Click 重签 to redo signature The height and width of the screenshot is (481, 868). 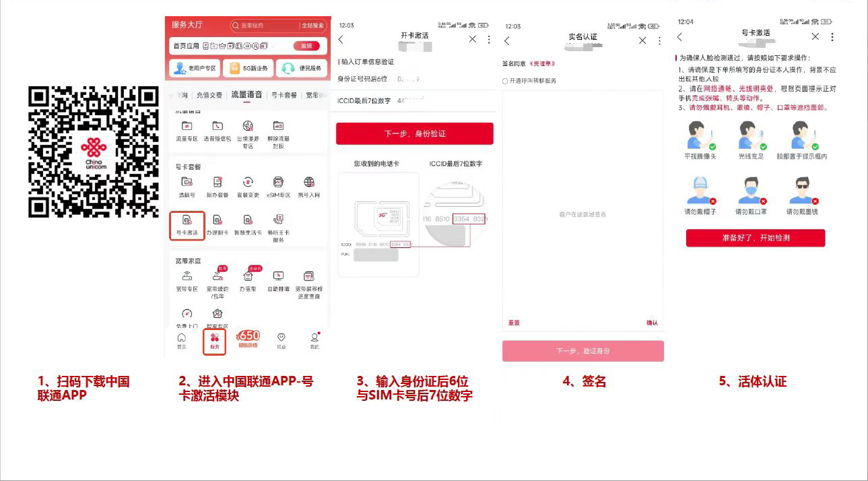tap(514, 323)
